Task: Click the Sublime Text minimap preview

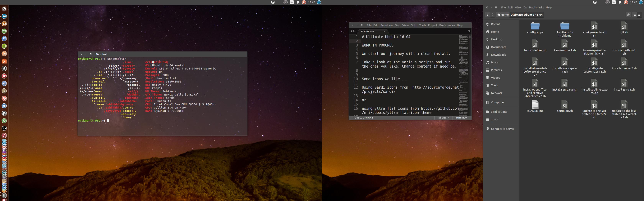Action: pos(463,75)
